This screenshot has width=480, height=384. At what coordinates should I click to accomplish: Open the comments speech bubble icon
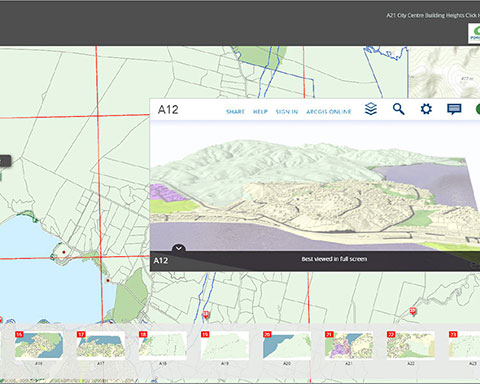pos(454,109)
